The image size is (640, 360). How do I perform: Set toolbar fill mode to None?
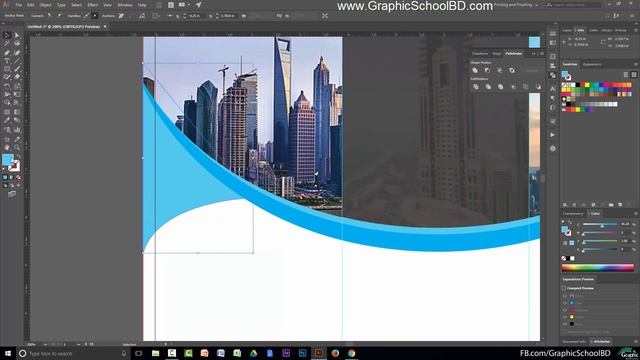(x=18, y=178)
